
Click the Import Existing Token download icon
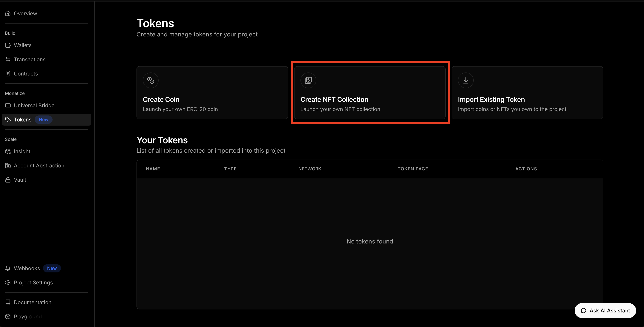[465, 80]
